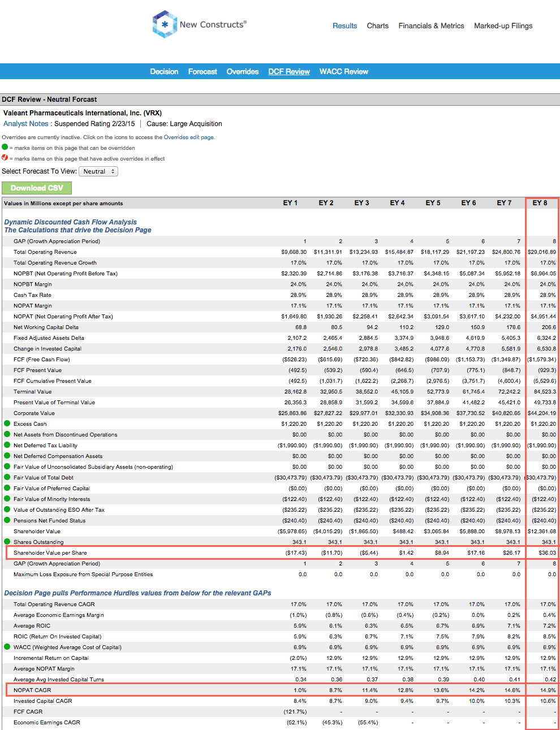This screenshot has height=730, width=560.
Task: Click the Incremental Return on Capital label
Action: (51, 658)
